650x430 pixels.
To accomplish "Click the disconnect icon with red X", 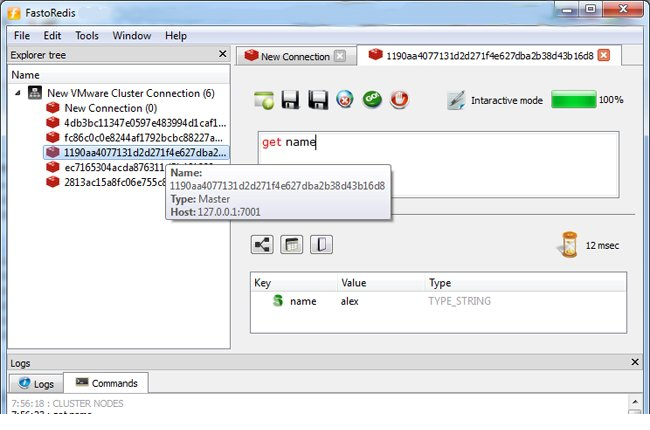I will tap(345, 100).
